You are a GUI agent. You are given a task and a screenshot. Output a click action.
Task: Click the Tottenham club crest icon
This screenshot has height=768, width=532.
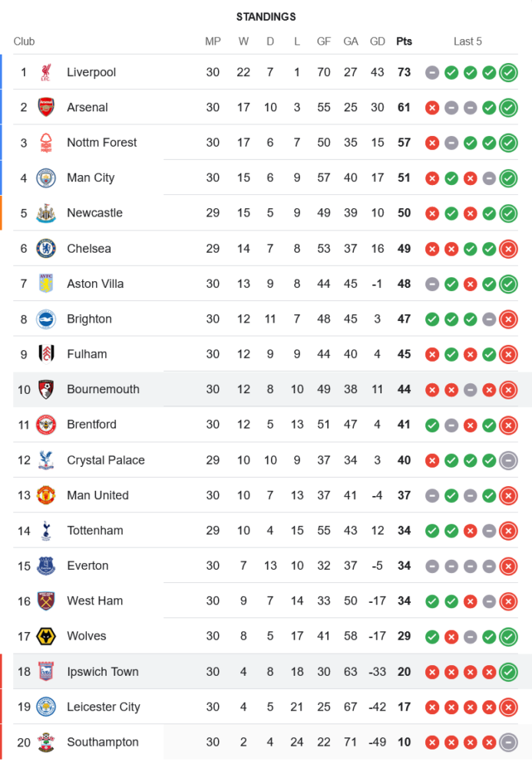[x=46, y=531]
